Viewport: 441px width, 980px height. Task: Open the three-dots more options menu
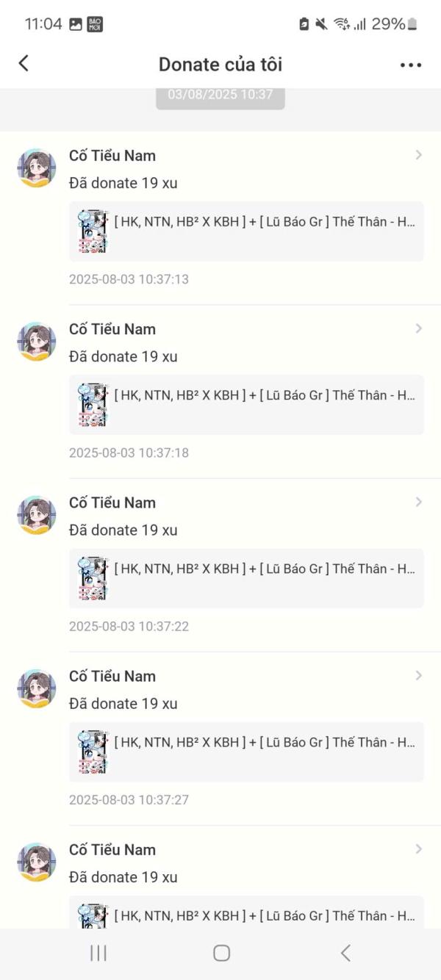[x=411, y=65]
